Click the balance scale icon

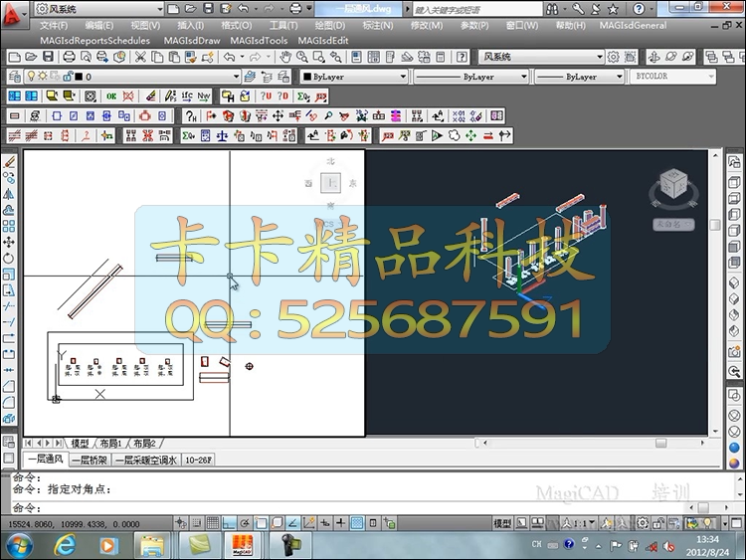point(222,136)
